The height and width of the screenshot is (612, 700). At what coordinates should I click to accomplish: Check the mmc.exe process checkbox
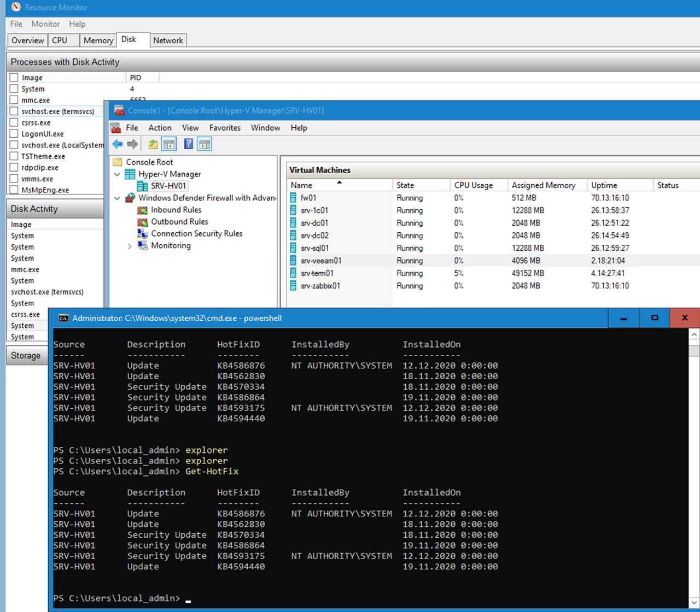pos(14,100)
